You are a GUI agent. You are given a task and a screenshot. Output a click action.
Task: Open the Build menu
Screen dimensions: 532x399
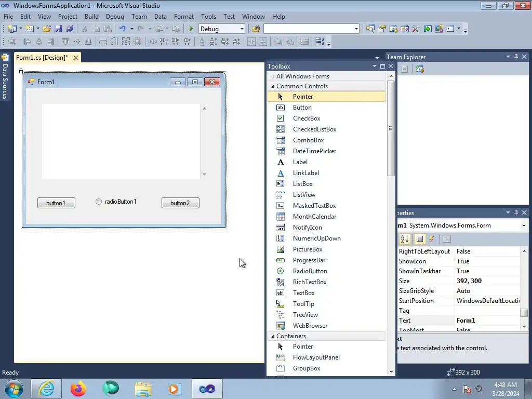pyautogui.click(x=91, y=16)
